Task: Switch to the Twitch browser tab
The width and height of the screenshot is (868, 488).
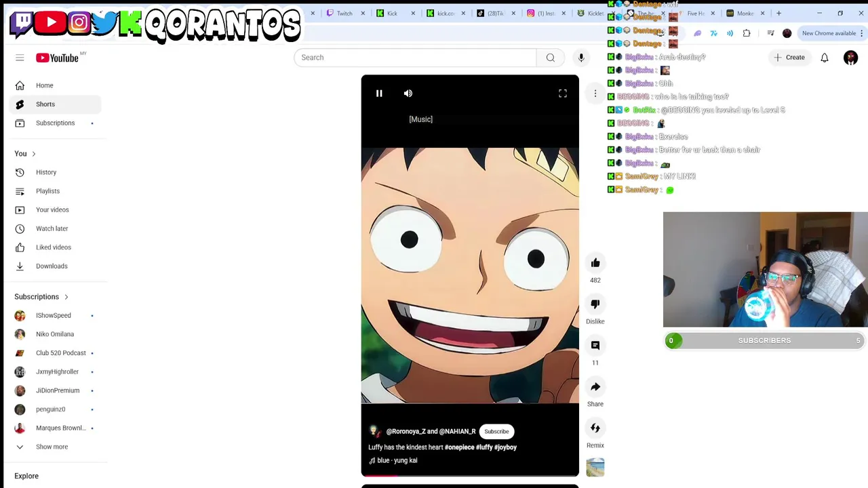Action: [x=344, y=13]
